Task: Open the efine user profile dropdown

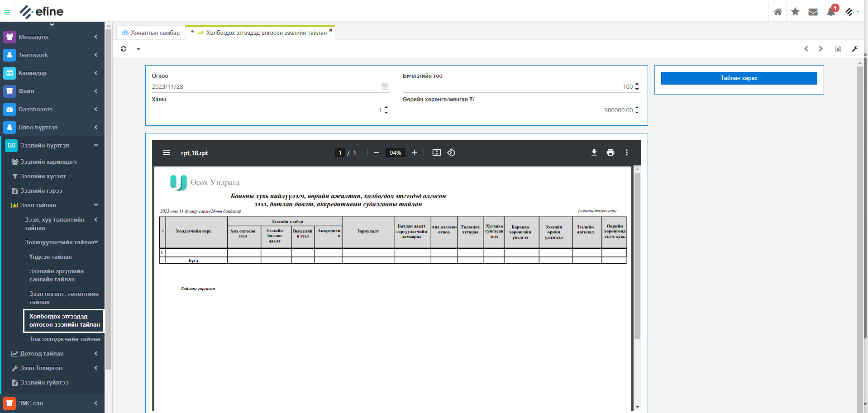Action: pyautogui.click(x=852, y=12)
